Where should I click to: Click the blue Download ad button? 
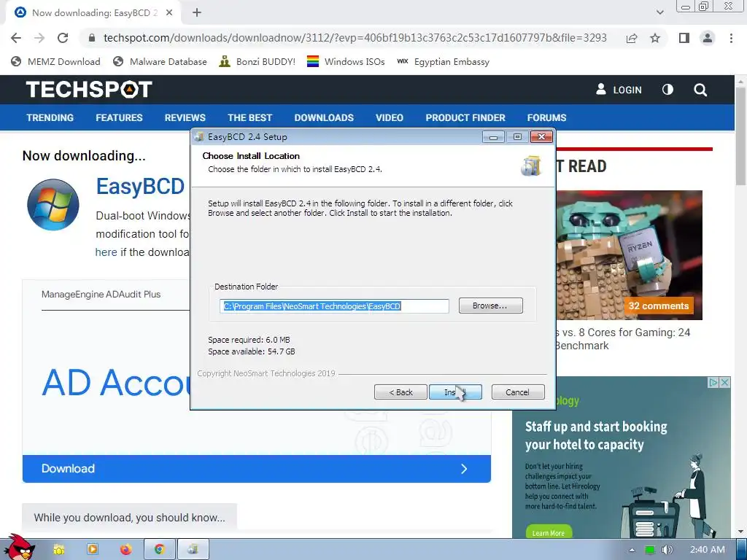point(256,469)
